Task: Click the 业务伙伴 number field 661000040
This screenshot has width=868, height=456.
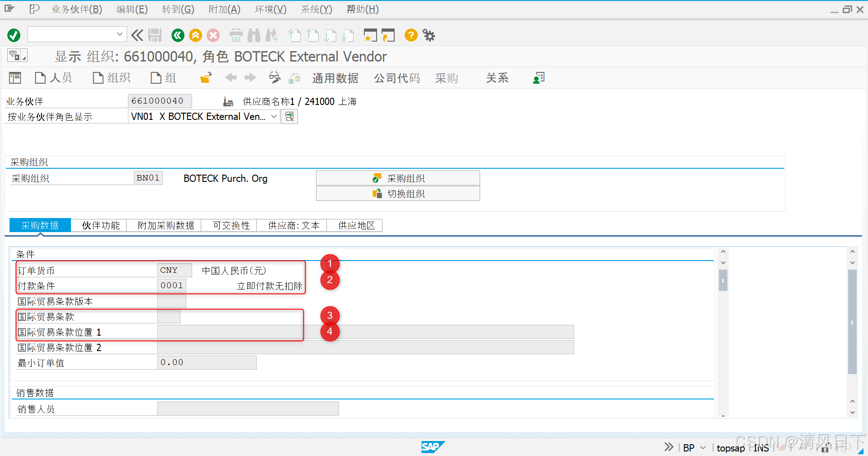Action: click(160, 101)
